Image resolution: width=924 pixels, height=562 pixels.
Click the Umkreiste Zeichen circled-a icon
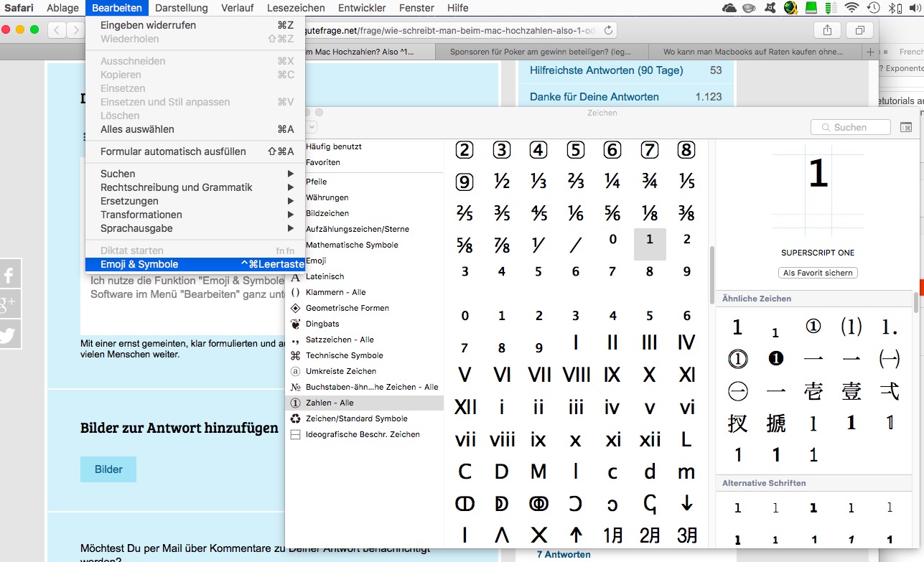(295, 371)
